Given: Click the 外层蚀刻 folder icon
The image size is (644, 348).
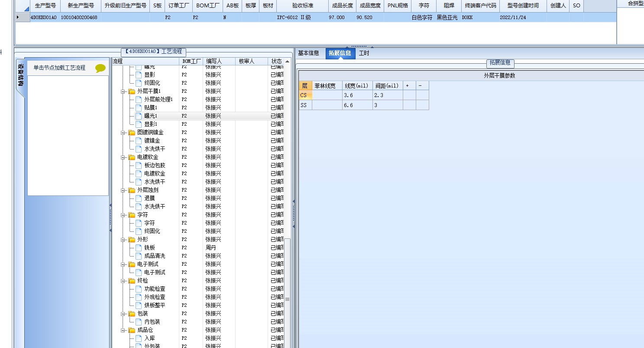Looking at the screenshot, I should [132, 190].
